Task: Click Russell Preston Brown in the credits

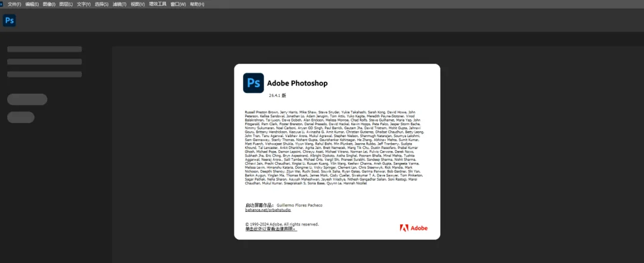Action: (x=262, y=112)
